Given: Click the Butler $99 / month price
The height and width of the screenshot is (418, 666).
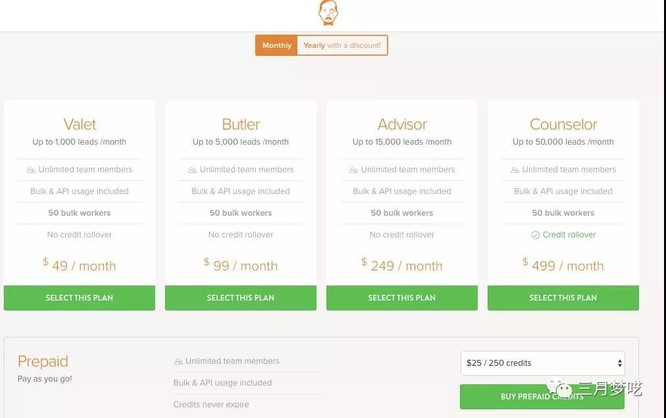Looking at the screenshot, I should [240, 265].
